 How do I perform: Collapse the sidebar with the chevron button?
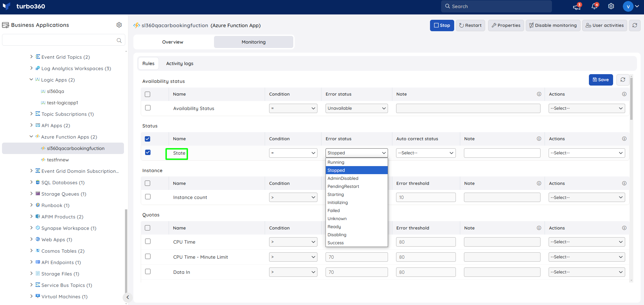127,297
